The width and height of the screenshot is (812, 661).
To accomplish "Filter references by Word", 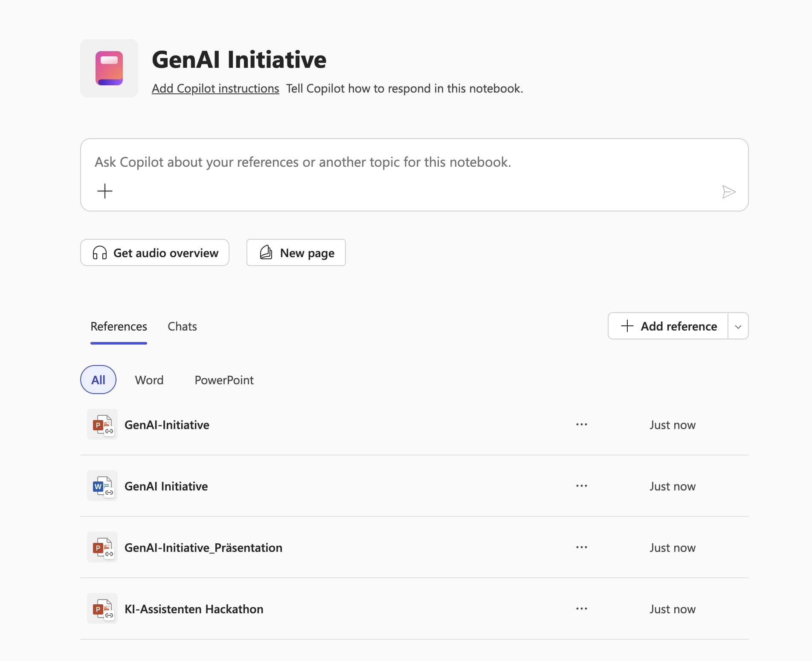I will [x=149, y=380].
